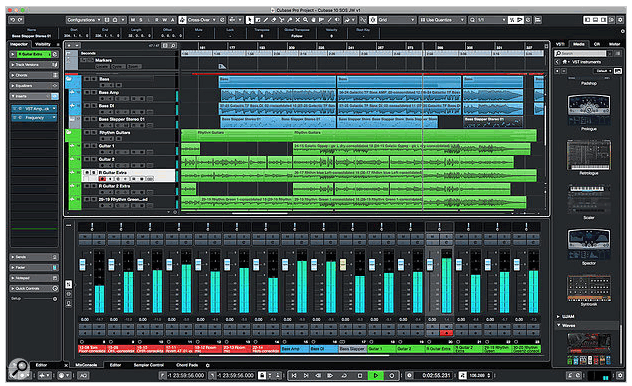Screen dimensions: 632x386
Task: Switch to the Visibility tab
Action: point(43,44)
